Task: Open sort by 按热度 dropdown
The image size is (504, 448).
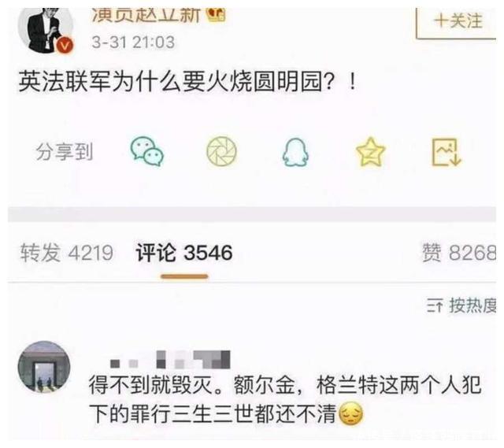Action: 461,305
